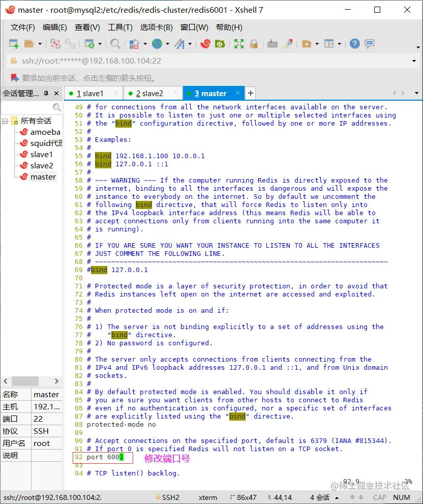The width and height of the screenshot is (423, 504).
Task: Click the New session toolbar icon
Action: (x=14, y=44)
